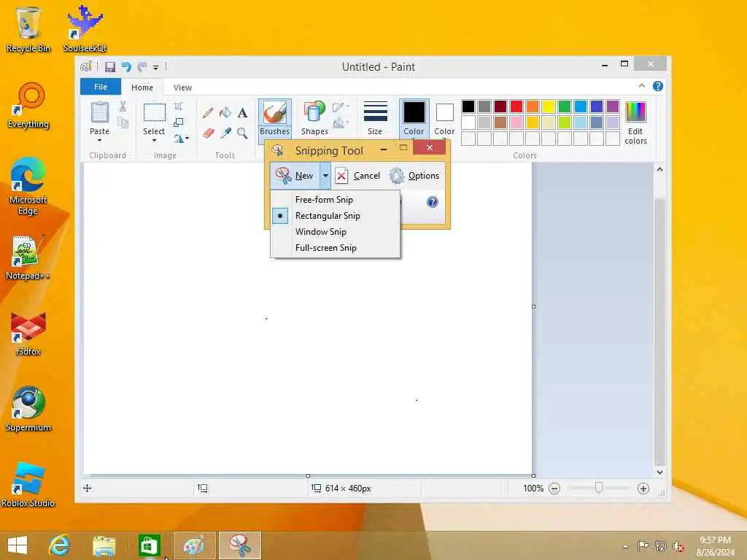Pick the green color swatch
This screenshot has width=747, height=560.
click(x=565, y=106)
